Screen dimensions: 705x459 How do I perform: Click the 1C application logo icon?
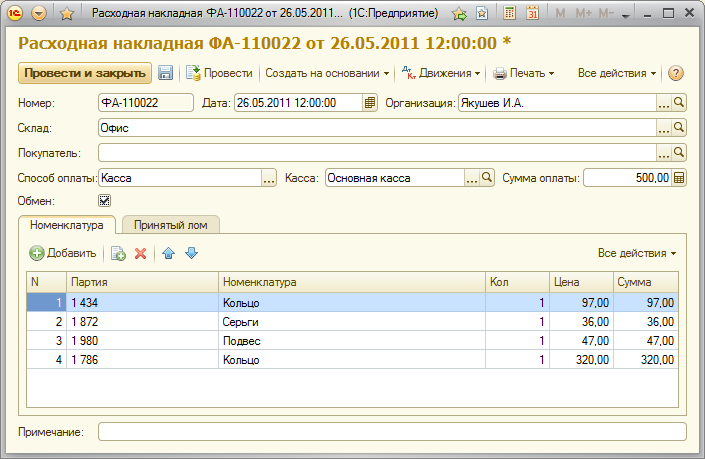[15, 13]
